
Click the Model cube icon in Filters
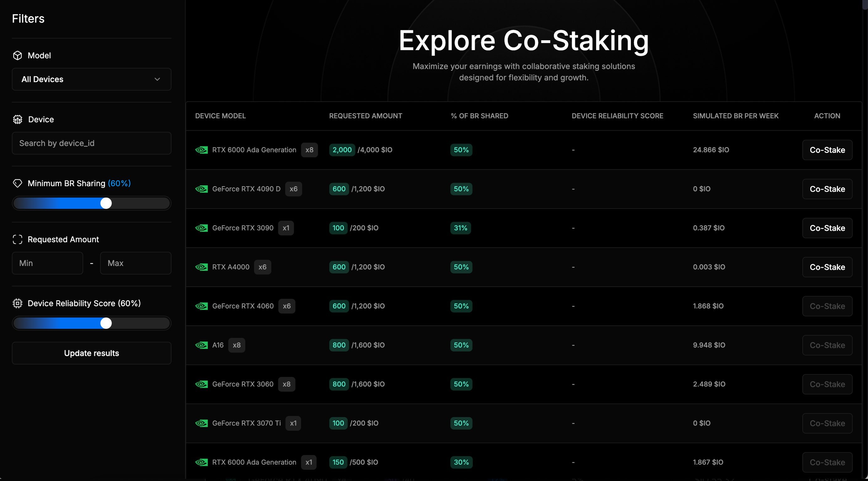tap(18, 55)
